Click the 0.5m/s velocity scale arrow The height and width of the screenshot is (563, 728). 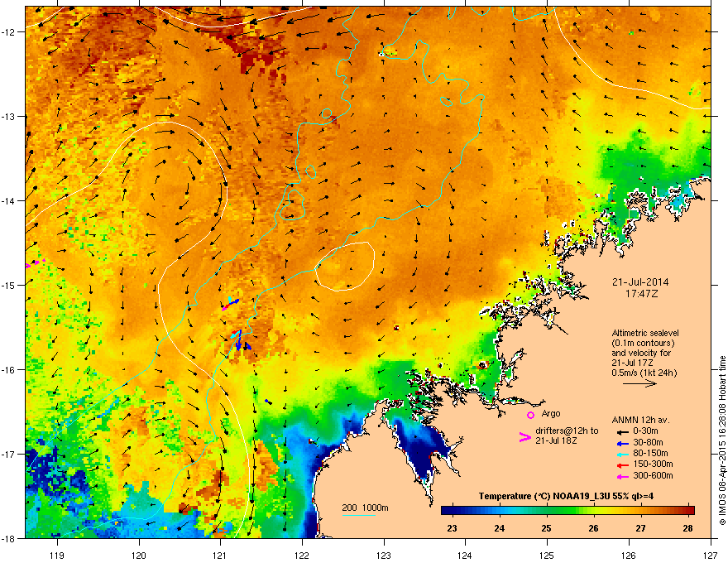coord(639,383)
